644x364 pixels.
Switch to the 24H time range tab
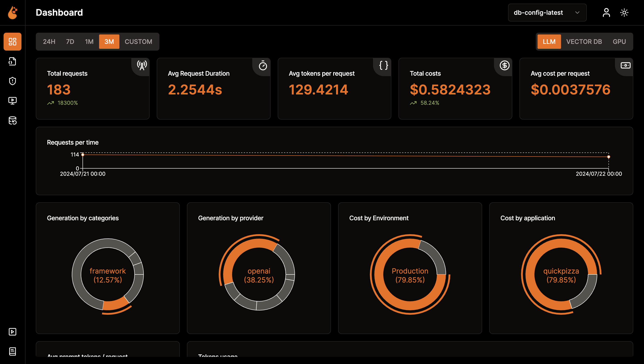[x=49, y=42]
